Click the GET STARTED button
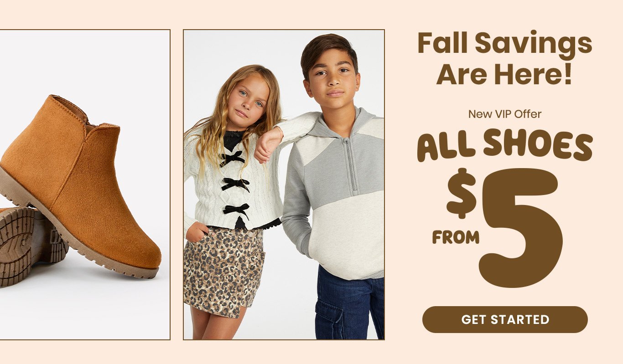Screen dimensions: 623x364 [505, 319]
